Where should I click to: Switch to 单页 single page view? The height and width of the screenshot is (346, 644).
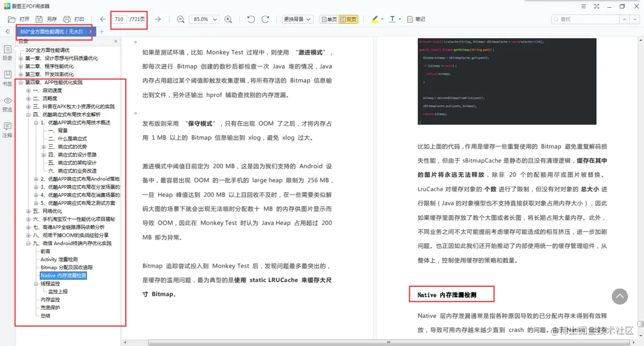(x=329, y=19)
